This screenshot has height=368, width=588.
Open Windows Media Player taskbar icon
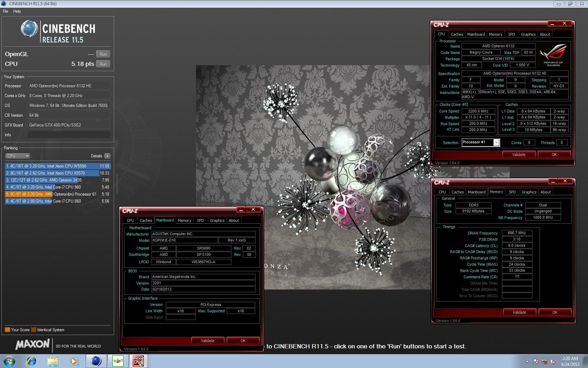coord(74,361)
